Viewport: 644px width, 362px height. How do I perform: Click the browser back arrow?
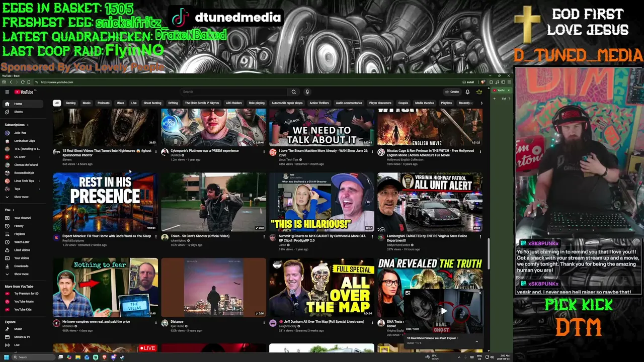(x=11, y=82)
